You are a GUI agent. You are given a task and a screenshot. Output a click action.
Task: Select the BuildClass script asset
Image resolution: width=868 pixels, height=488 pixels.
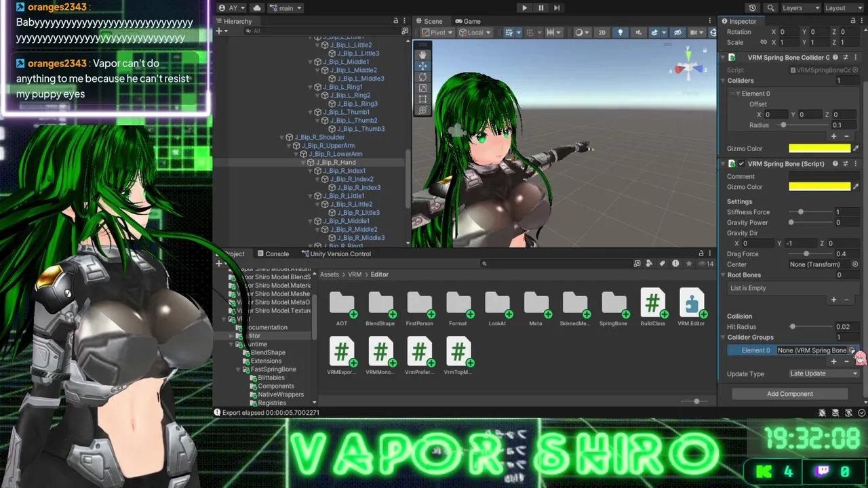652,308
